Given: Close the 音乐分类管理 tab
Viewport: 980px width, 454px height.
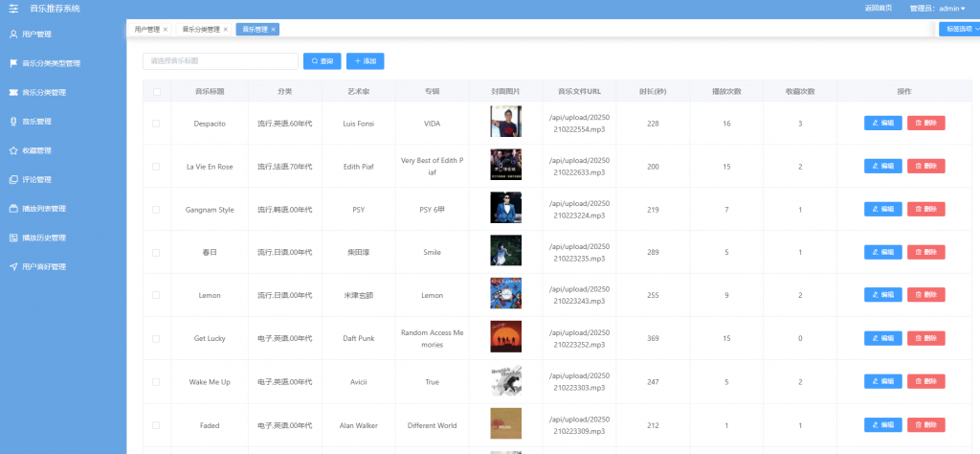Looking at the screenshot, I should coord(226,30).
